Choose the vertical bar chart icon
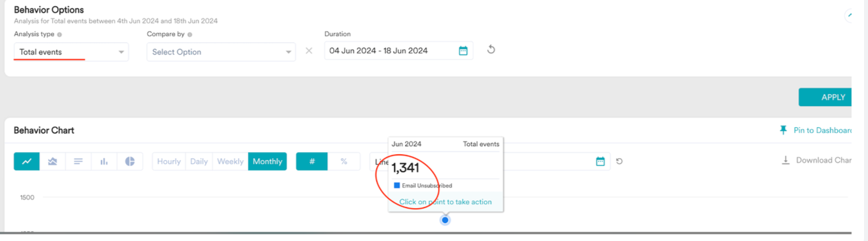This screenshot has height=241, width=868. tap(104, 161)
